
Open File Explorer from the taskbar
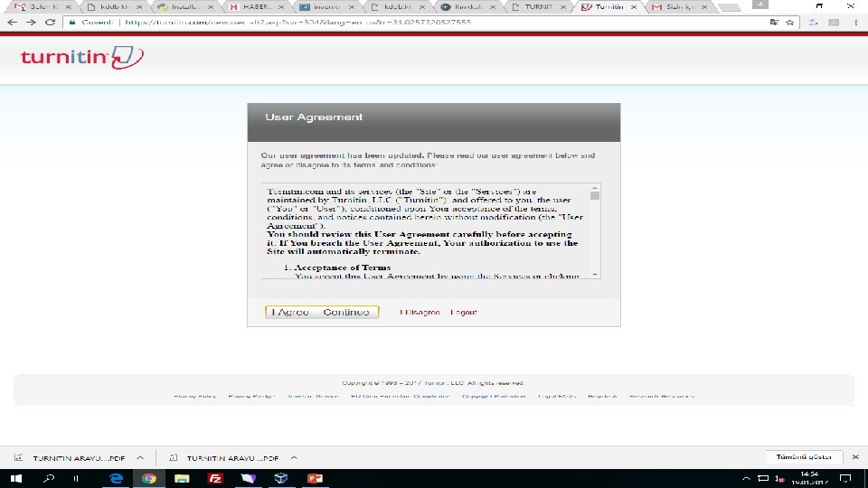pyautogui.click(x=182, y=478)
